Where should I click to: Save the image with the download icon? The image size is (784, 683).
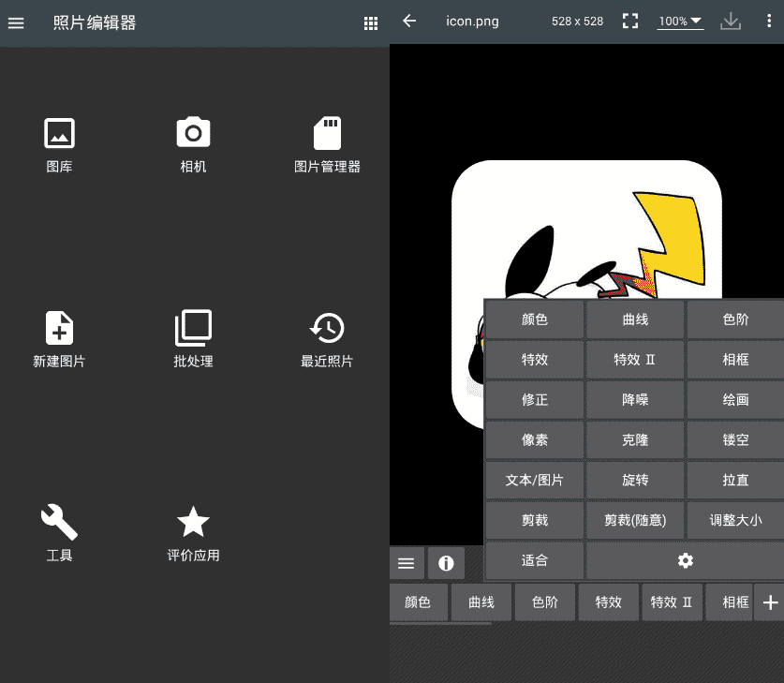(731, 21)
